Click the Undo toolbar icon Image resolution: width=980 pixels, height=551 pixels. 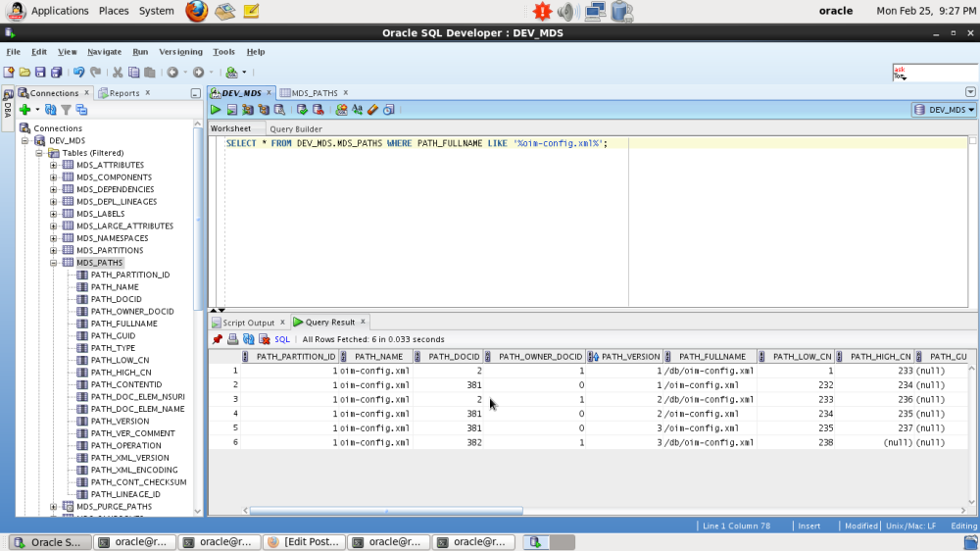point(78,73)
